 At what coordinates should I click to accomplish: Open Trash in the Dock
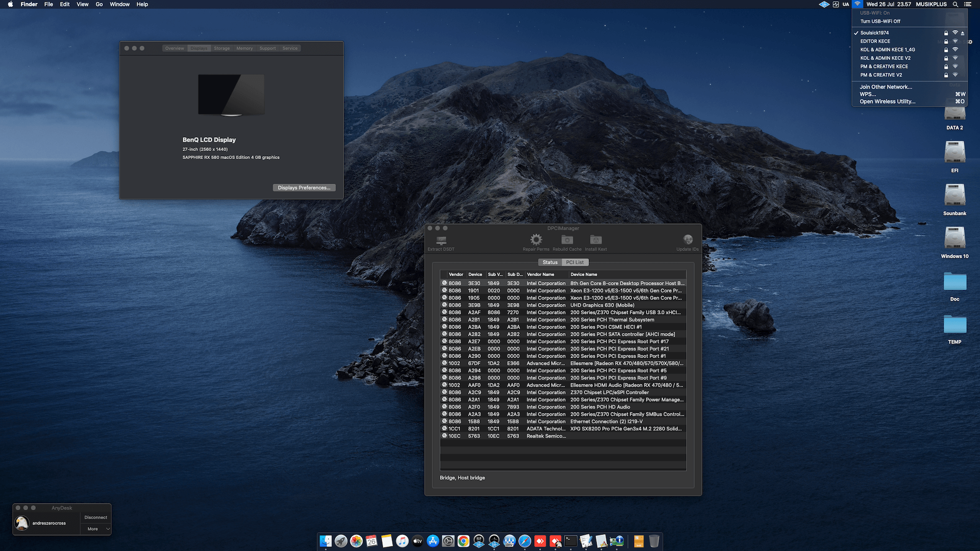(654, 541)
